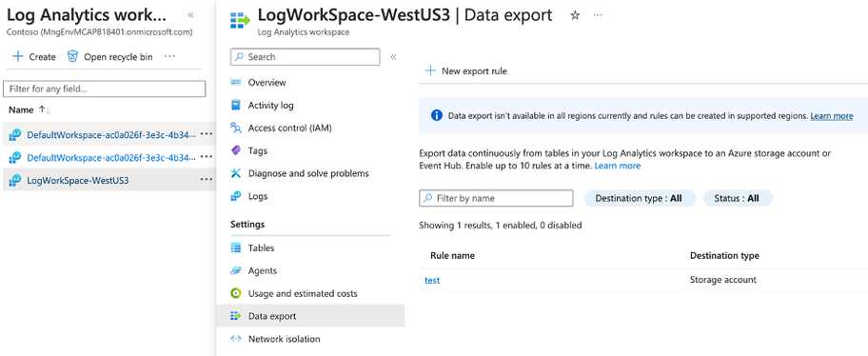Click Learn more in the info banner
The height and width of the screenshot is (356, 868).
[832, 116]
